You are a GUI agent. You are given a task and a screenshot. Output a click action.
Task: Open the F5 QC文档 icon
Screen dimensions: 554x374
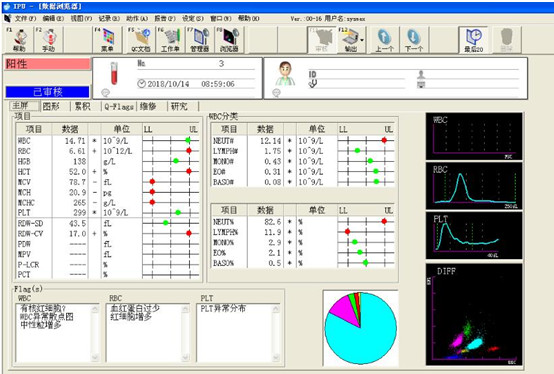click(x=141, y=40)
